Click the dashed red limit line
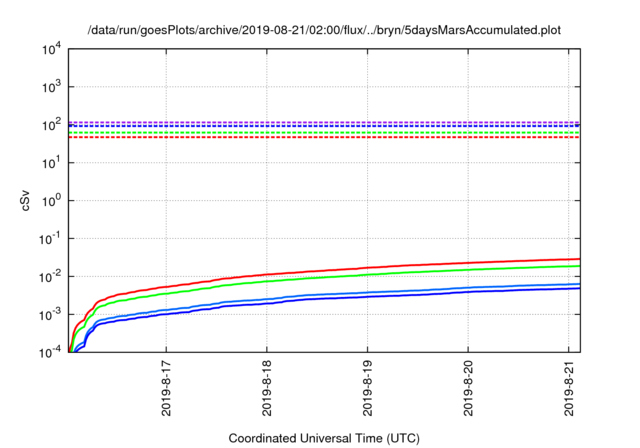 coord(324,137)
